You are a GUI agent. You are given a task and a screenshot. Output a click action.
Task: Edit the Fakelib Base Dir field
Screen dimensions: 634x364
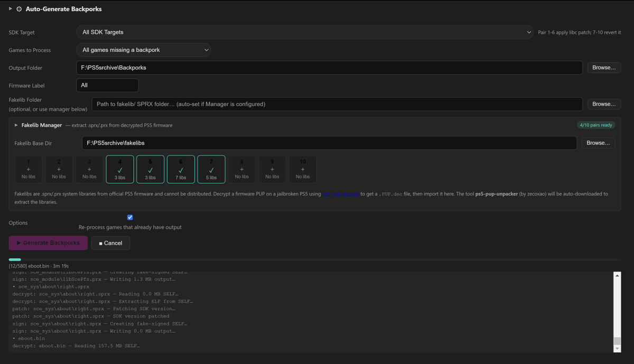[329, 143]
